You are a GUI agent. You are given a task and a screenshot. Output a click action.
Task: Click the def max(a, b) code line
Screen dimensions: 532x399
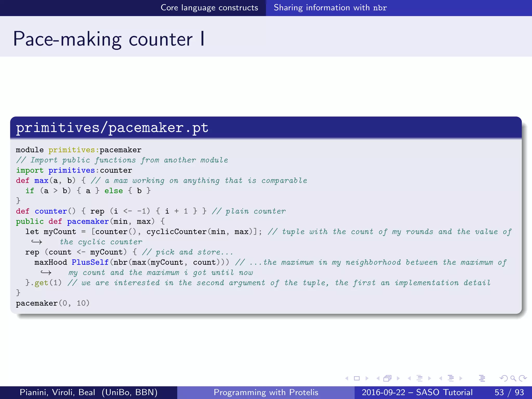coord(162,181)
